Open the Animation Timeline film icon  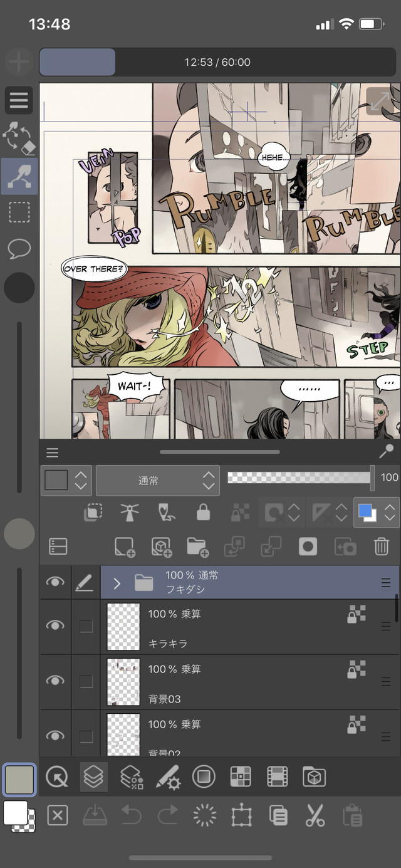coord(277,777)
